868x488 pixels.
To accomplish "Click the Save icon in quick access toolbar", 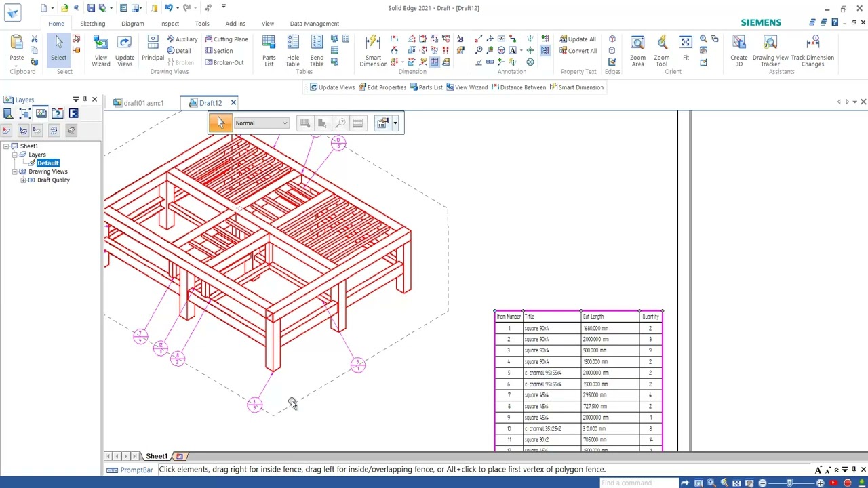I will tap(91, 8).
